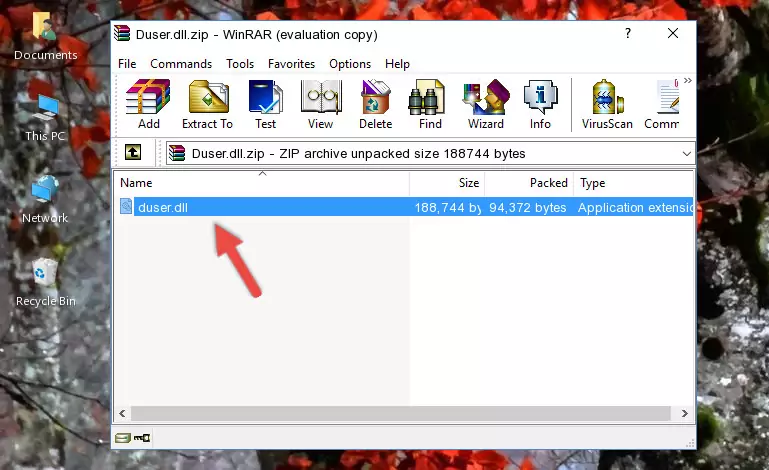Click the question mark help button
The width and height of the screenshot is (769, 470).
click(628, 33)
